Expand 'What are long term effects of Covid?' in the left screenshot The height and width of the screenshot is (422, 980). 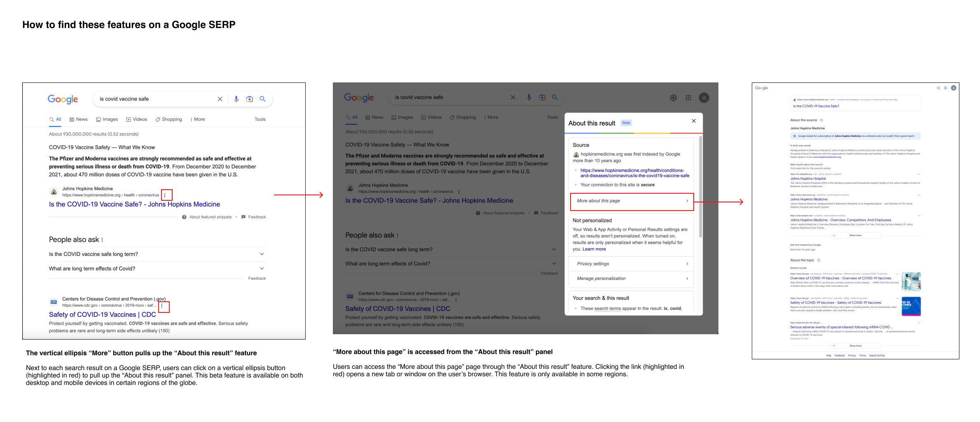pos(157,269)
